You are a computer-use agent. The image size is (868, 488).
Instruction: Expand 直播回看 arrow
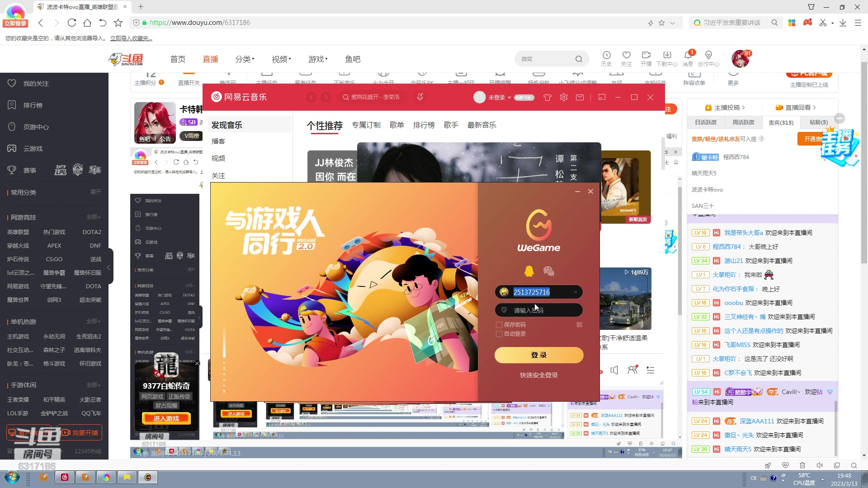click(x=814, y=108)
